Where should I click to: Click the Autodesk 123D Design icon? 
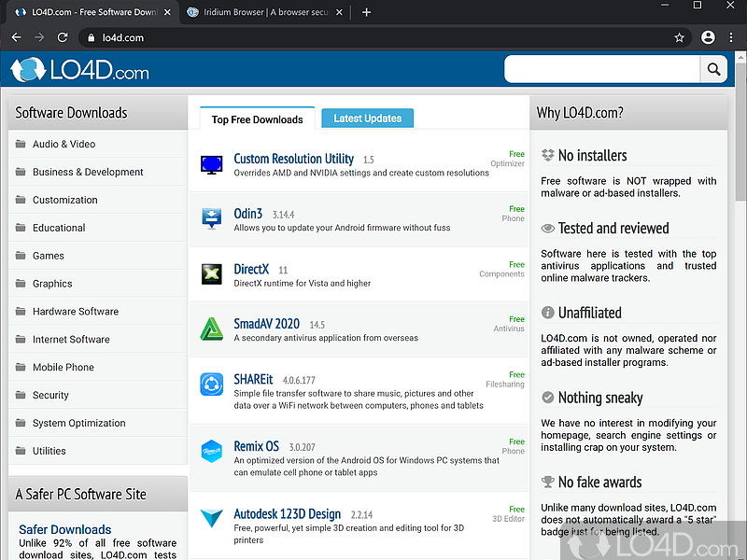(x=212, y=518)
